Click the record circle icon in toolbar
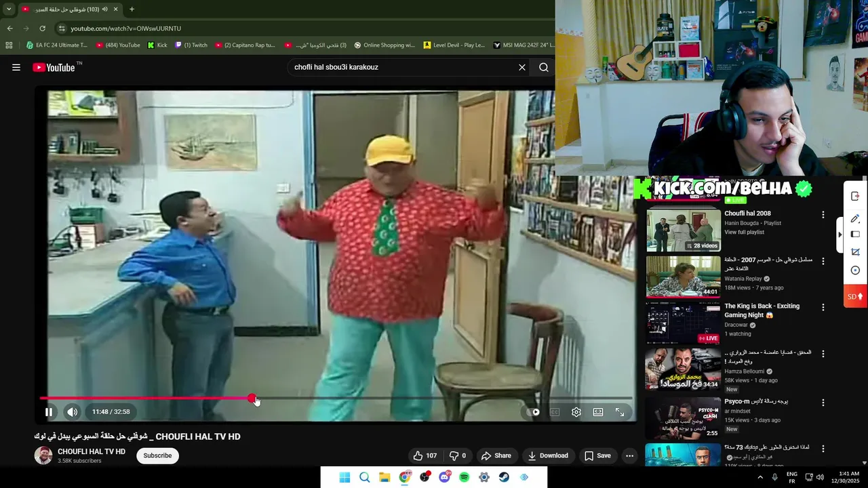Image resolution: width=868 pixels, height=488 pixels. tap(856, 270)
